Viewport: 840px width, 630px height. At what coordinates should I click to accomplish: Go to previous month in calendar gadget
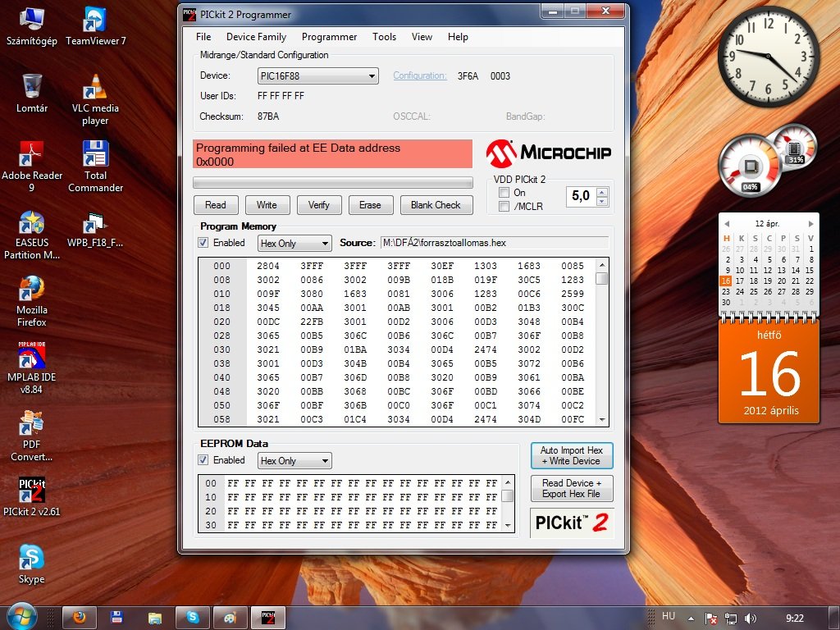pyautogui.click(x=727, y=224)
